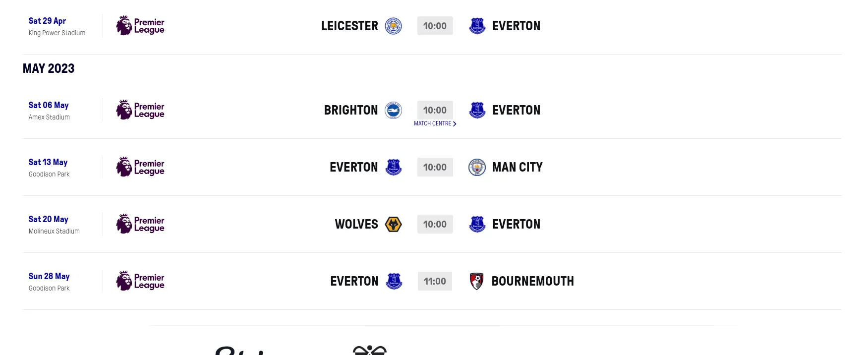Click Premier League logo for Sun 28 May
The image size is (868, 355).
140,281
